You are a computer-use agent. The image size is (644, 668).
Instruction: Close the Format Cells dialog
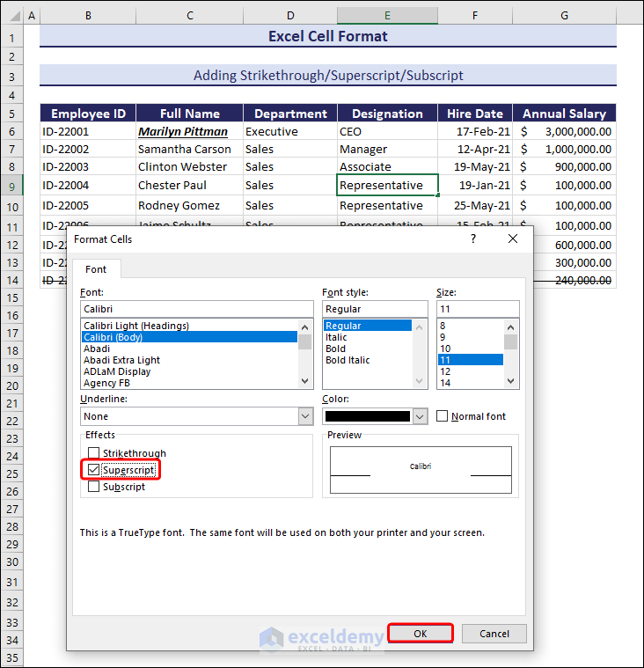(x=513, y=239)
